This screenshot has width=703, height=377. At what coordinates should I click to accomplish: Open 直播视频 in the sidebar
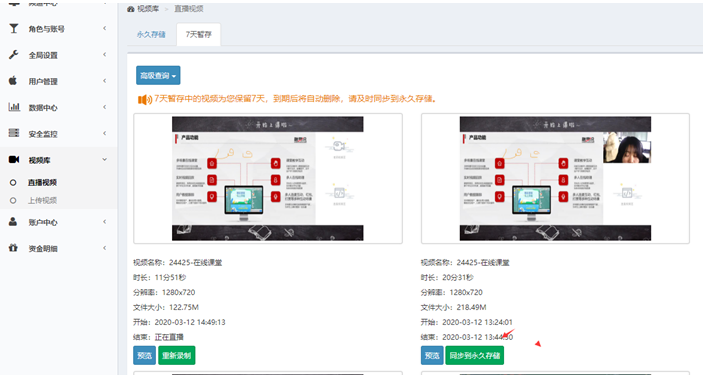(x=42, y=182)
